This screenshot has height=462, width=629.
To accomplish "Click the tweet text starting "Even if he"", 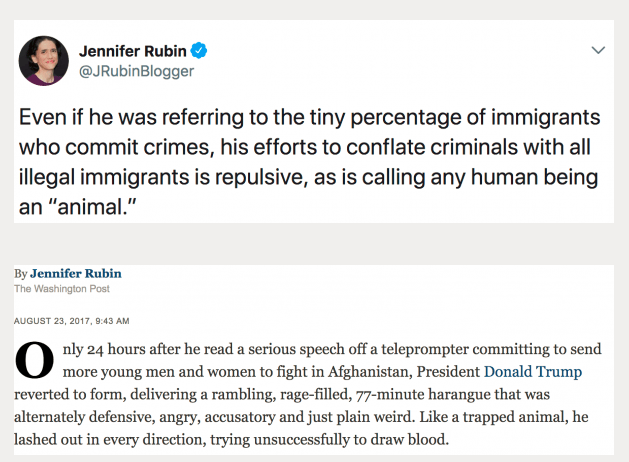I will point(309,162).
